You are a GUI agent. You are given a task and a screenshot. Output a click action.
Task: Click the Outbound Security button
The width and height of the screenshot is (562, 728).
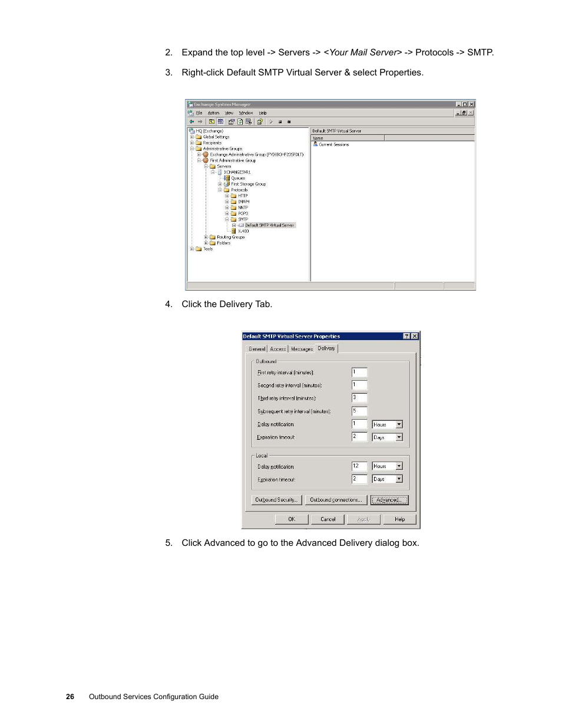point(277,500)
